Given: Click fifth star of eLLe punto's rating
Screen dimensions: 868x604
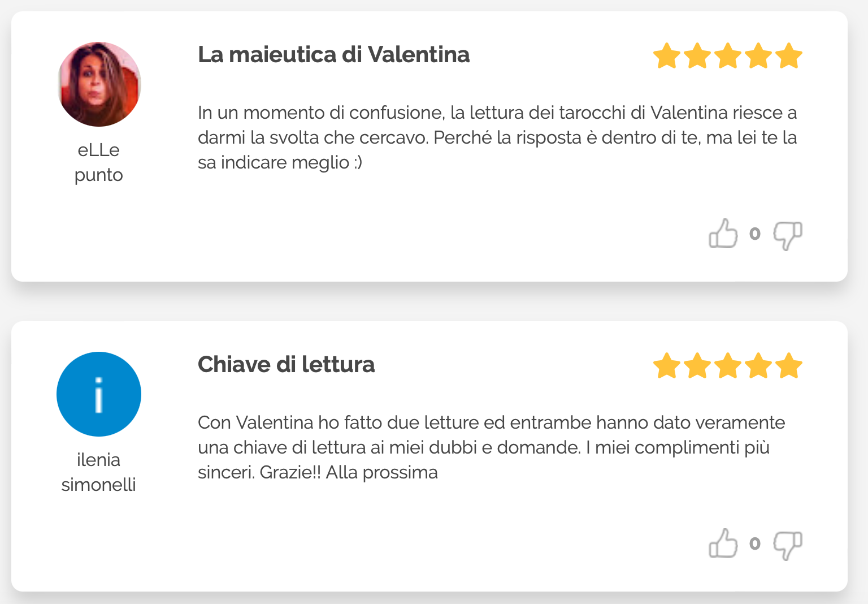Looking at the screenshot, I should (788, 56).
